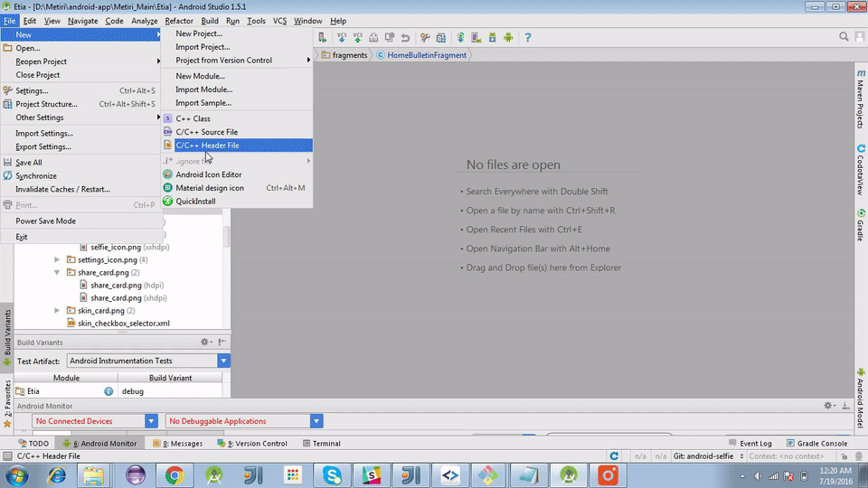868x488 pixels.
Task: Open Git: android-selfie branch selector
Action: [x=708, y=456]
